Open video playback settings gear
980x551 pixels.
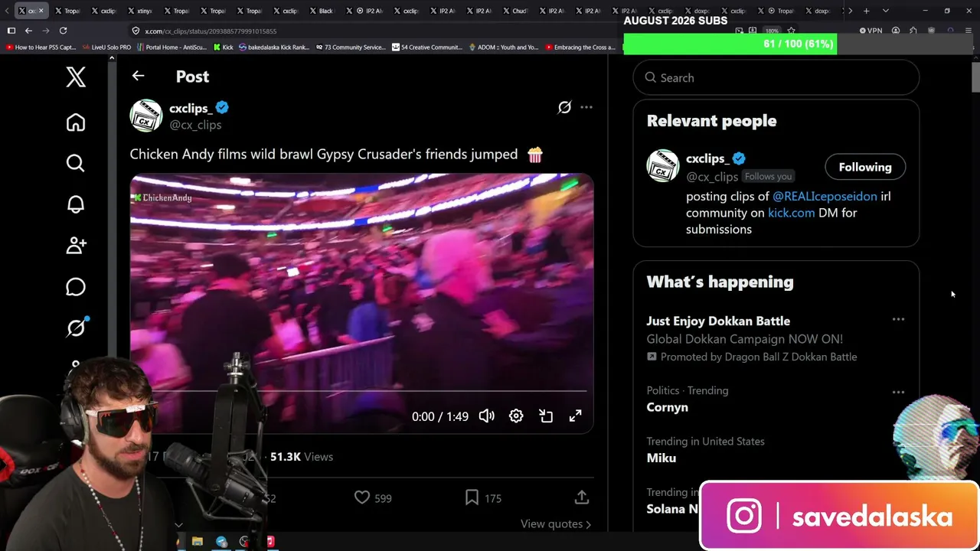coord(516,416)
